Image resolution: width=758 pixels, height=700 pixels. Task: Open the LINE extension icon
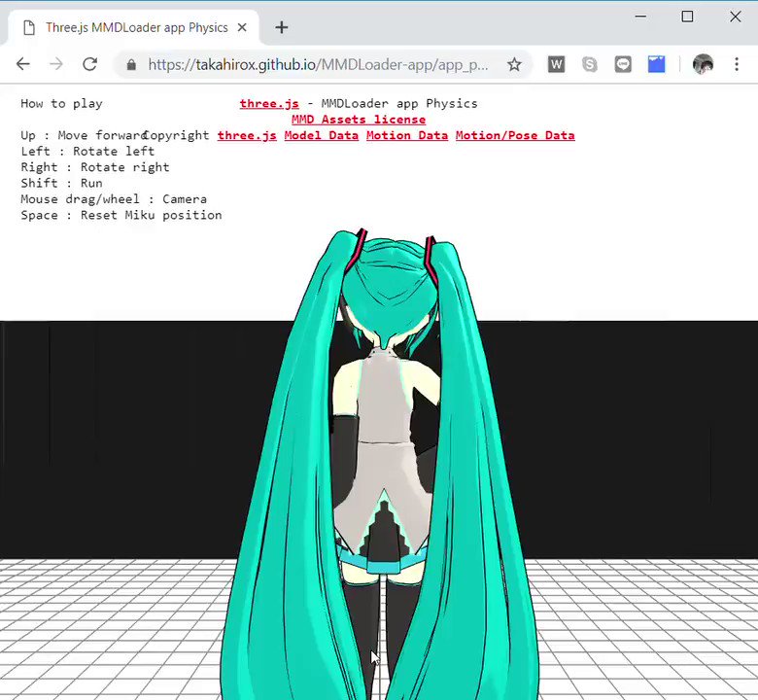point(623,64)
